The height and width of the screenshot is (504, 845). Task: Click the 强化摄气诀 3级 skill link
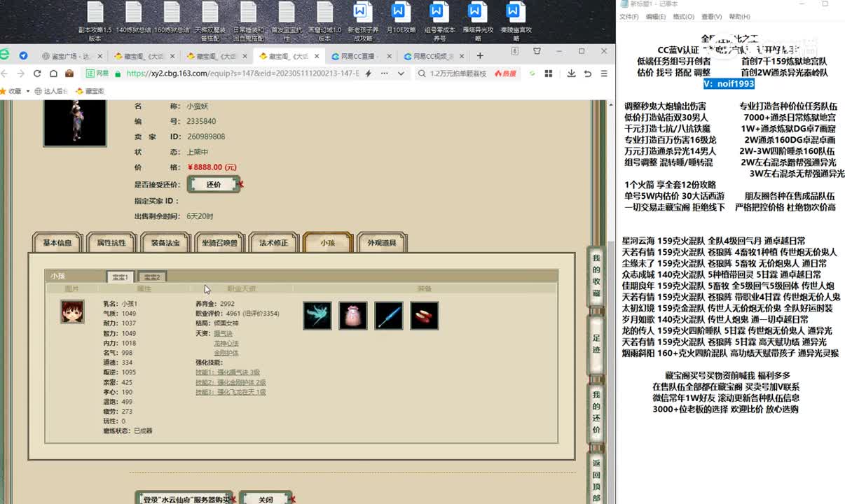228,372
